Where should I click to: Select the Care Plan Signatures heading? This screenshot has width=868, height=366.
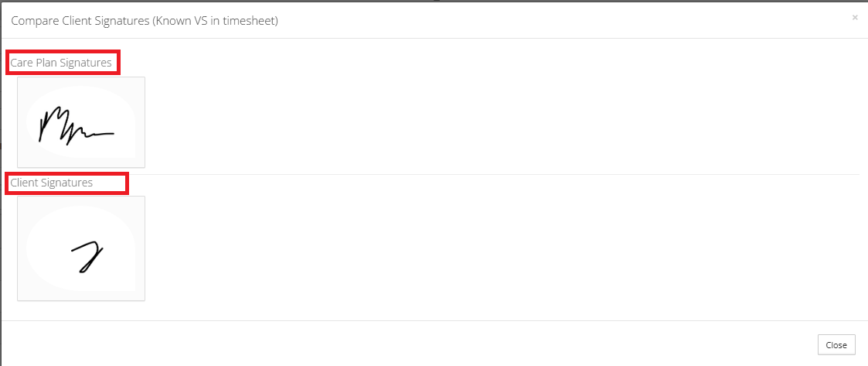pyautogui.click(x=61, y=63)
